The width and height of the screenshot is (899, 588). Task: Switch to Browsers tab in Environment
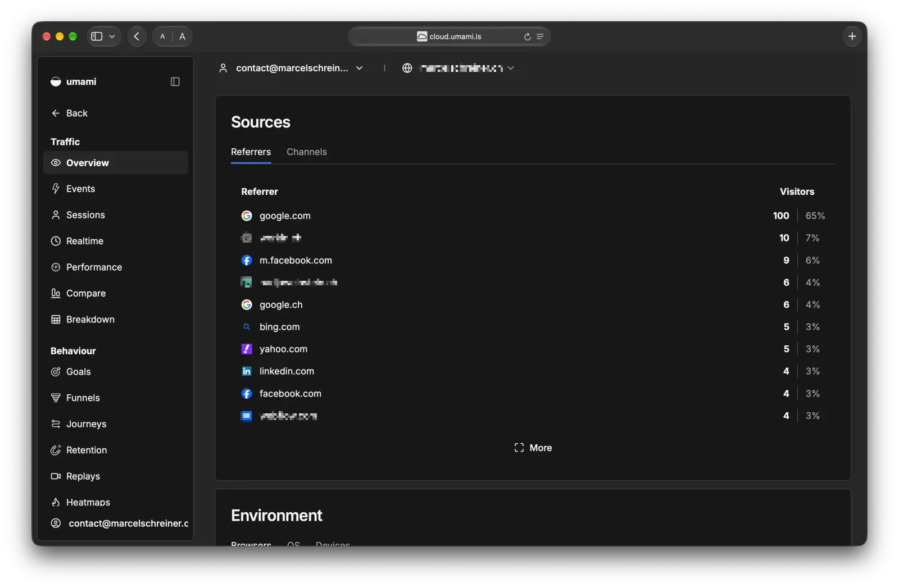tap(251, 543)
